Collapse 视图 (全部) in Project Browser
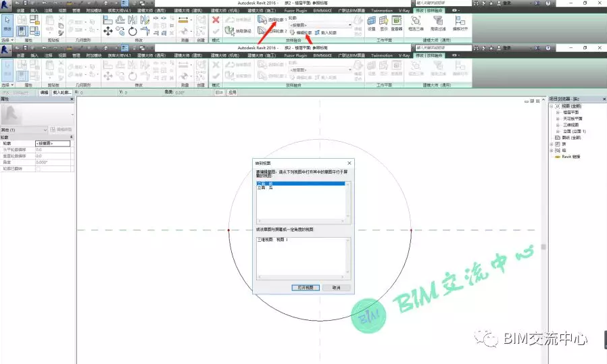 [x=552, y=106]
